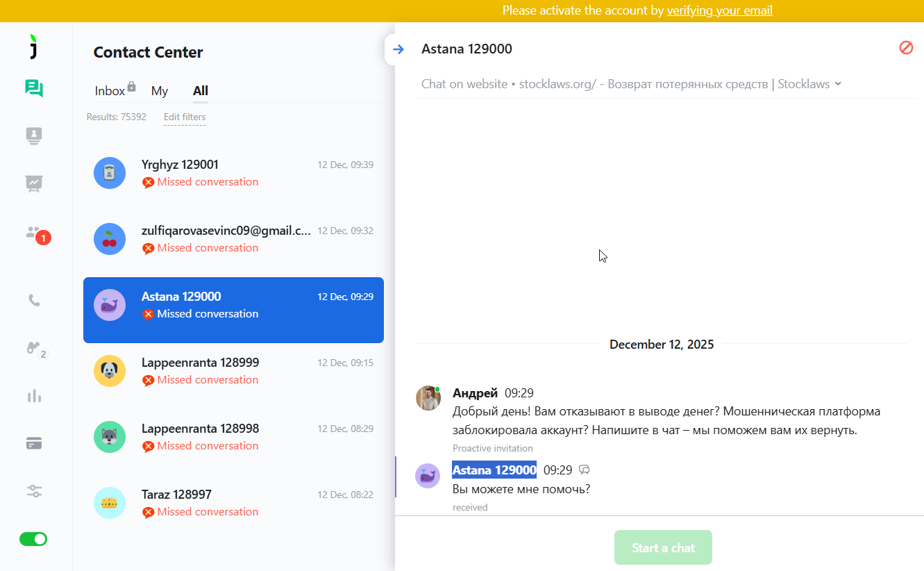The height and width of the screenshot is (571, 924).
Task: Open the Edit filters link
Action: pyautogui.click(x=185, y=117)
